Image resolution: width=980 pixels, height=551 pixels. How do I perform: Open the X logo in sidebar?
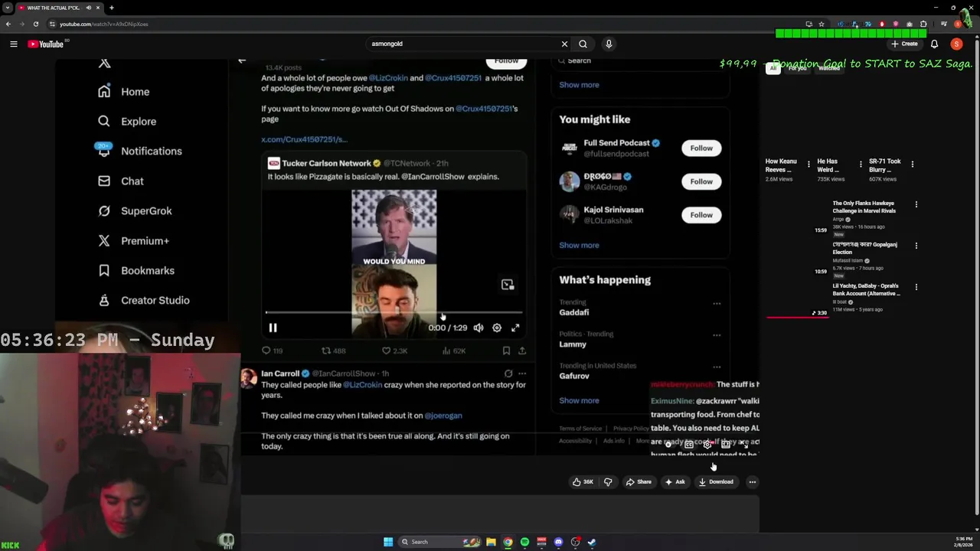tap(105, 63)
